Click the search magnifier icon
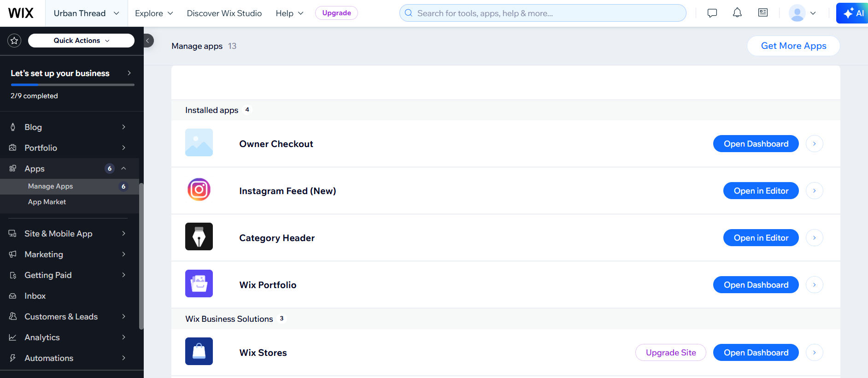Viewport: 868px width, 378px height. point(409,13)
